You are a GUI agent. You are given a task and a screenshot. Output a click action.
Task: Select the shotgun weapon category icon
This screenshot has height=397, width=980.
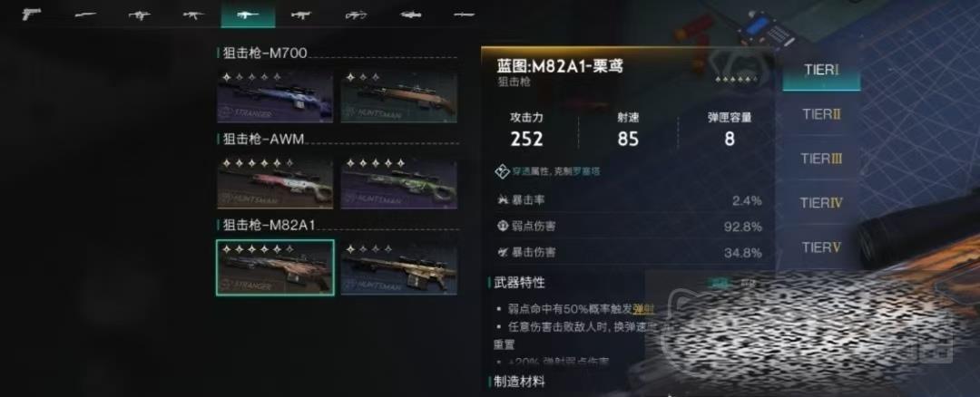(x=85, y=15)
